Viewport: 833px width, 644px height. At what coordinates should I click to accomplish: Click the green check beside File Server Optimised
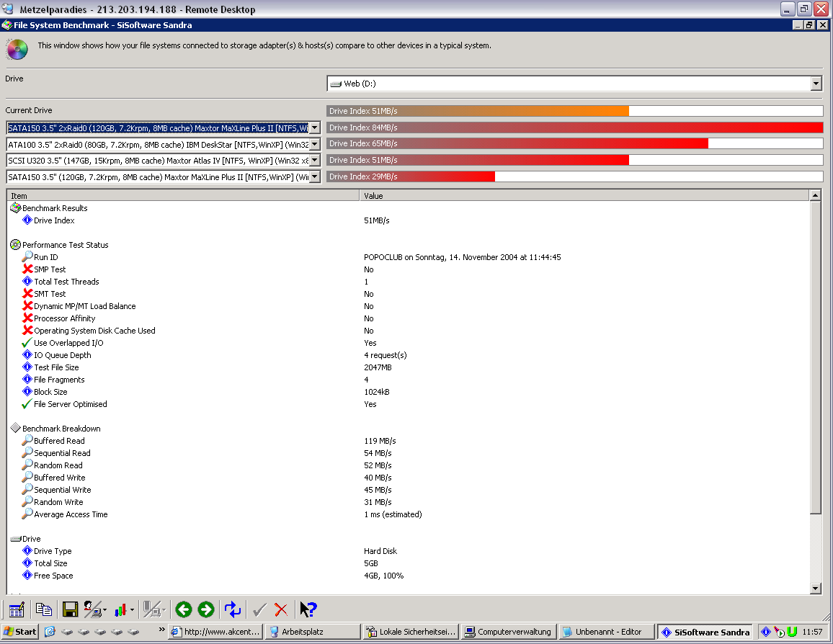coord(27,403)
